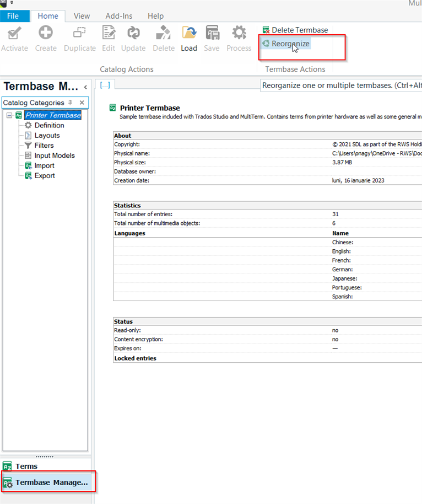
Task: Click the Import termbase icon
Action: pos(28,165)
